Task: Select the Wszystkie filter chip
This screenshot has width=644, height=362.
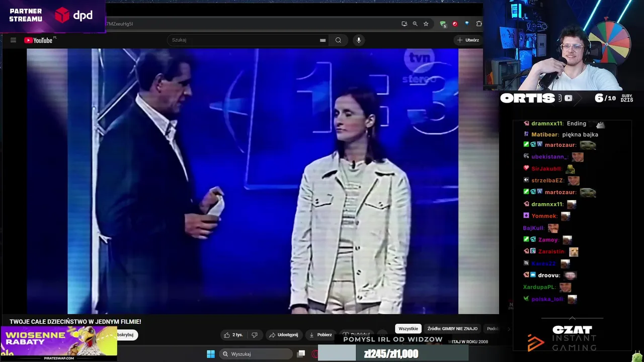Action: click(408, 329)
